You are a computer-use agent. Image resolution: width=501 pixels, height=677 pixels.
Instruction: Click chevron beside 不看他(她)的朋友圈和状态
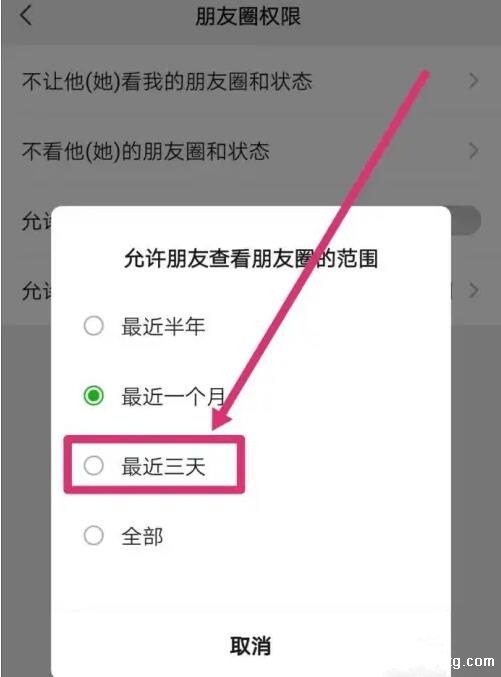(474, 151)
